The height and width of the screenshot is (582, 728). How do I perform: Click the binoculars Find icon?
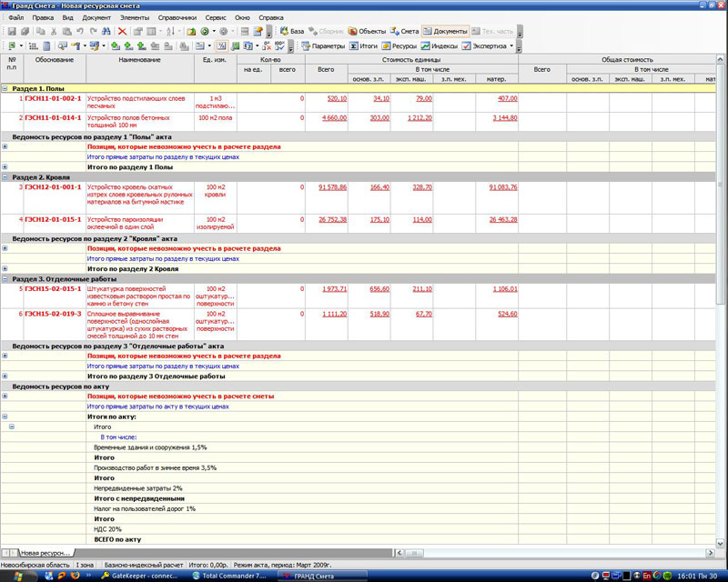[106, 31]
